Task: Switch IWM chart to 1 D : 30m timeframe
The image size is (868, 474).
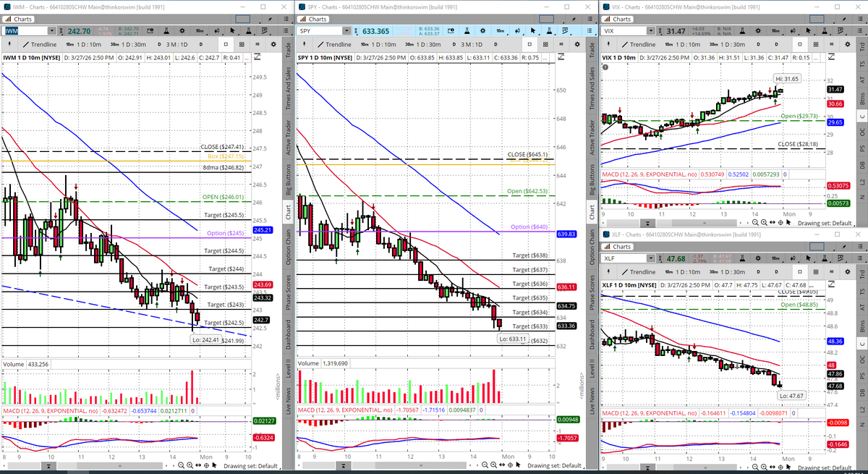Action: (128, 44)
